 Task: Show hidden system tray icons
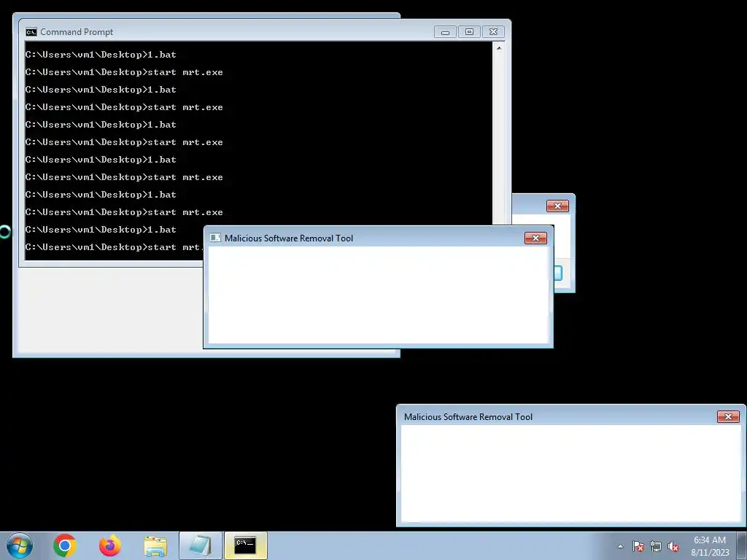point(620,546)
